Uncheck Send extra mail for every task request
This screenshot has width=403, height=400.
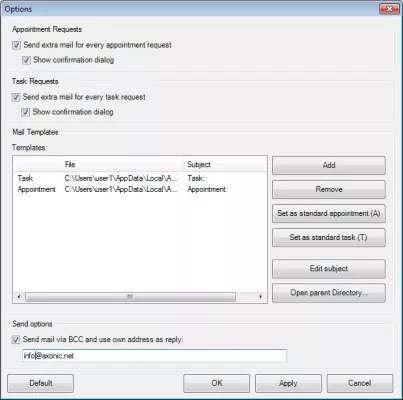(x=16, y=97)
